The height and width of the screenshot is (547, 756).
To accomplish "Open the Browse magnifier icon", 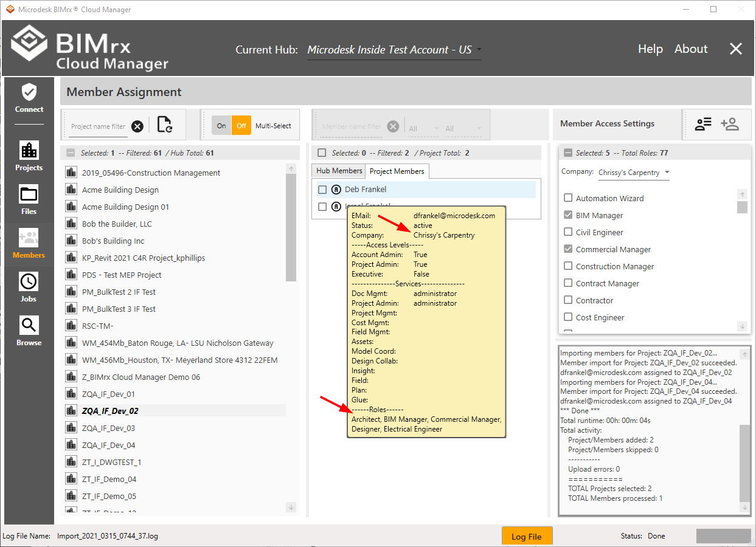I will click(29, 325).
